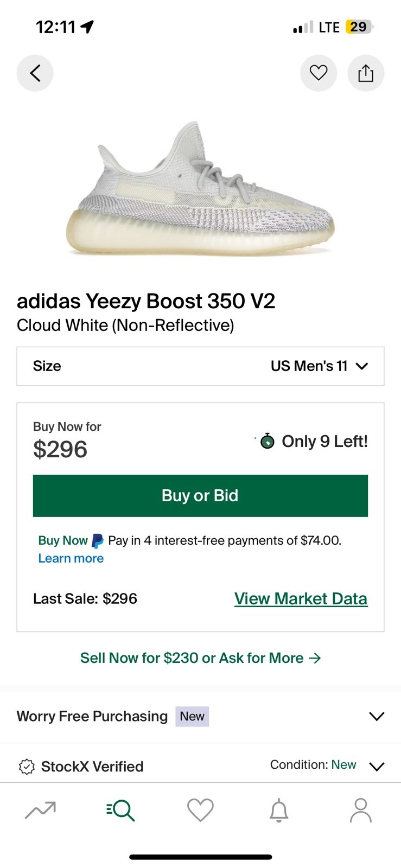
Task: Open the account profile tab
Action: 360,810
